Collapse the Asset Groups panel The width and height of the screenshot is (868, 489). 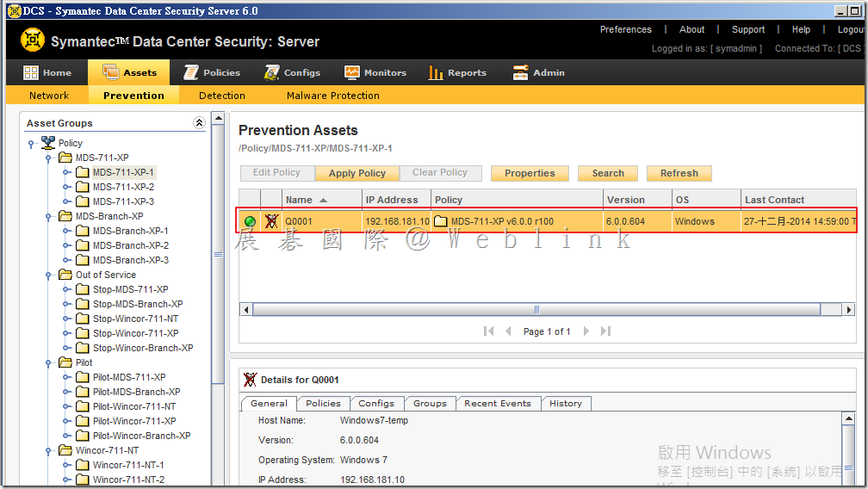199,123
